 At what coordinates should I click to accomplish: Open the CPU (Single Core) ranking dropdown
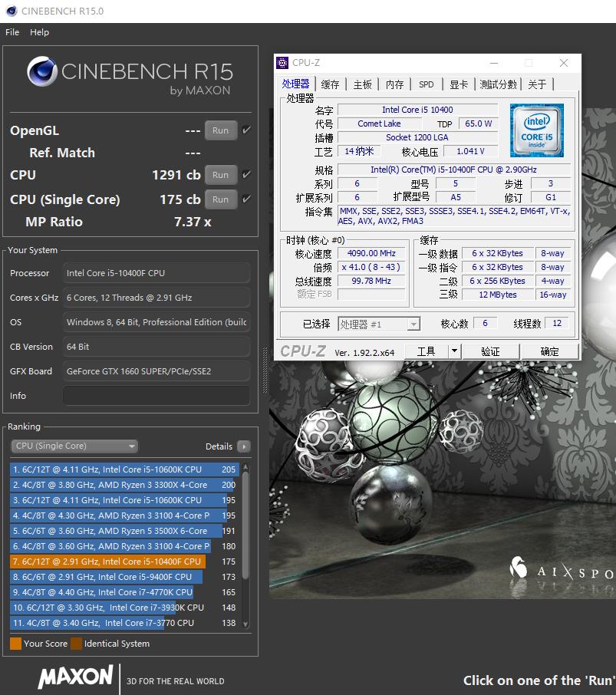click(x=74, y=446)
